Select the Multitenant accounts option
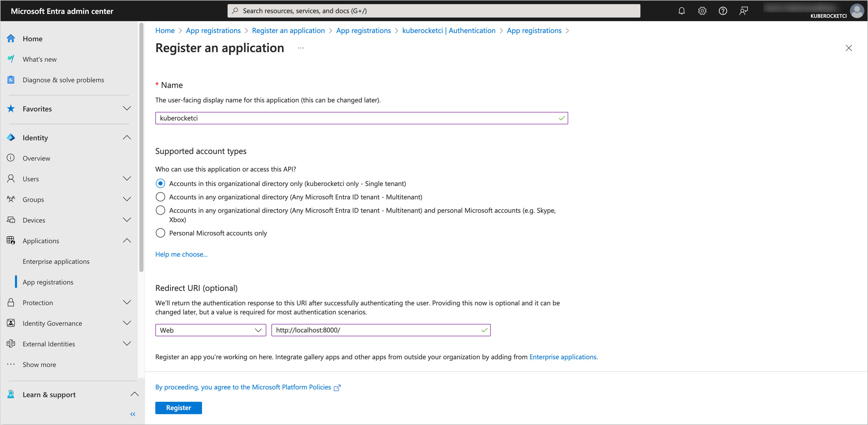 [160, 197]
